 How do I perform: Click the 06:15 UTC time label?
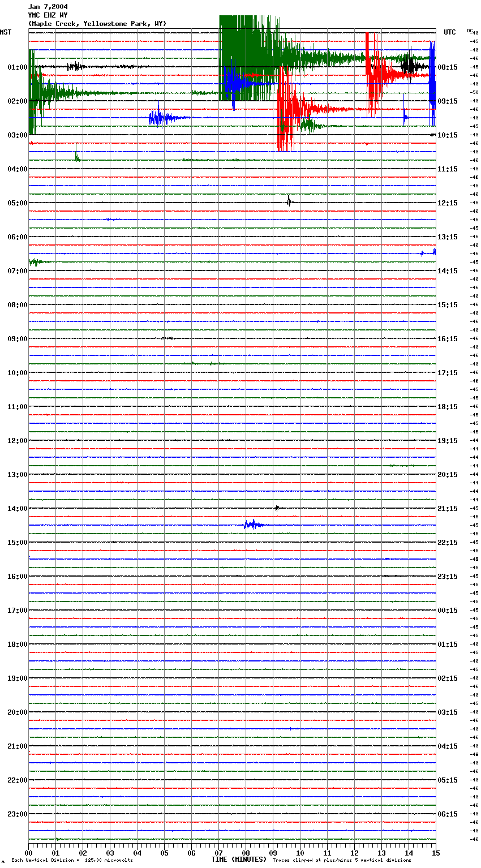(x=448, y=814)
